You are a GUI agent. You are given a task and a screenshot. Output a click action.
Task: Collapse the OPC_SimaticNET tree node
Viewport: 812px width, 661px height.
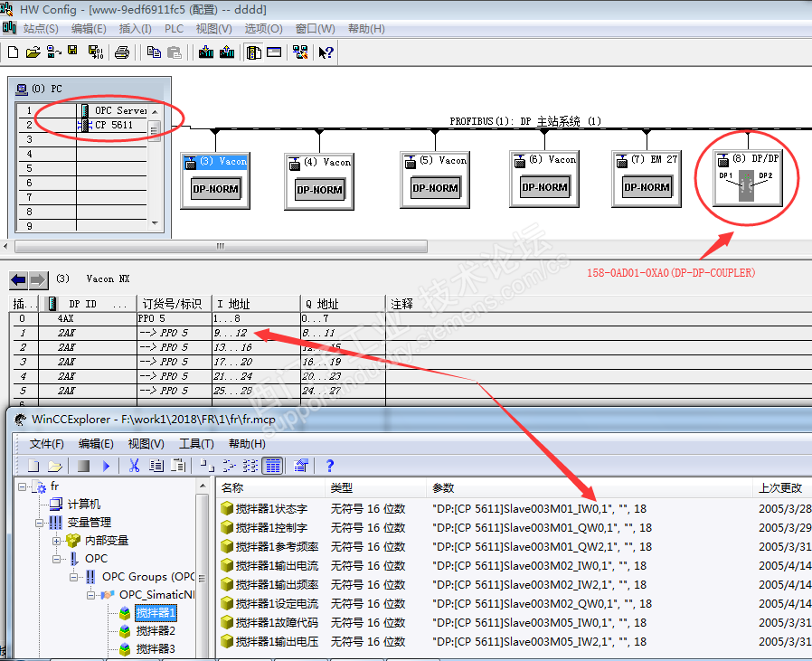point(90,595)
